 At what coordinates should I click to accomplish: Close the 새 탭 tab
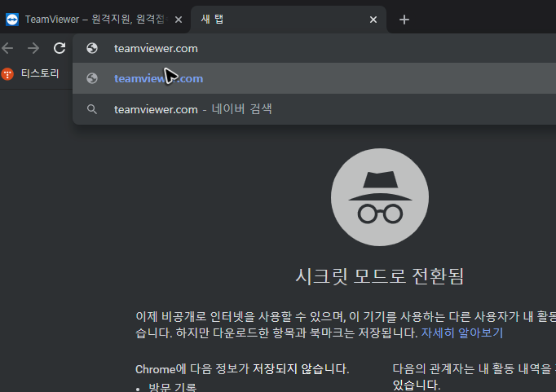point(373,20)
